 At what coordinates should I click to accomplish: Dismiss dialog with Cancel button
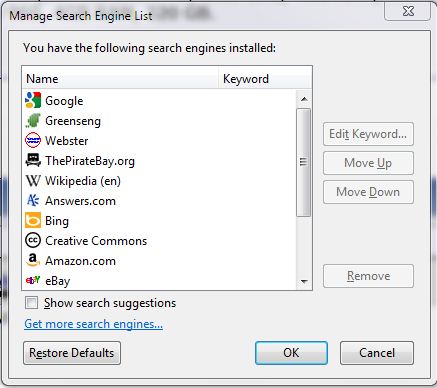pyautogui.click(x=377, y=353)
